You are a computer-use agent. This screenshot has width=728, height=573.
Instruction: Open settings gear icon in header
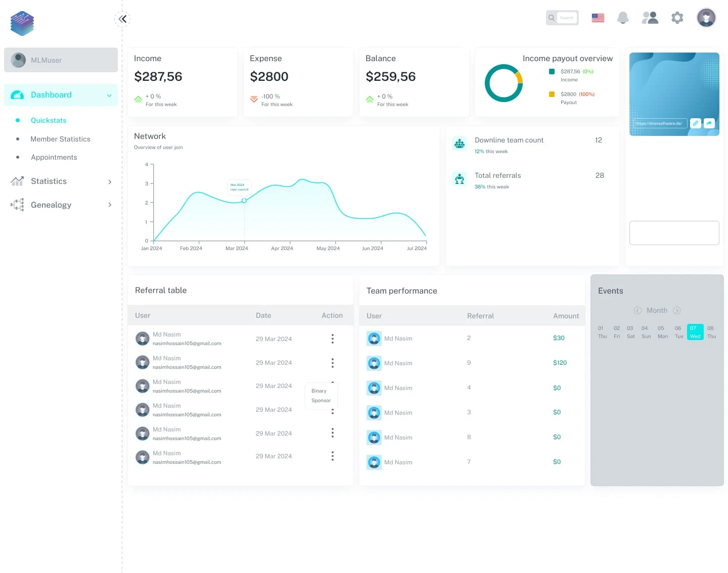click(x=677, y=18)
